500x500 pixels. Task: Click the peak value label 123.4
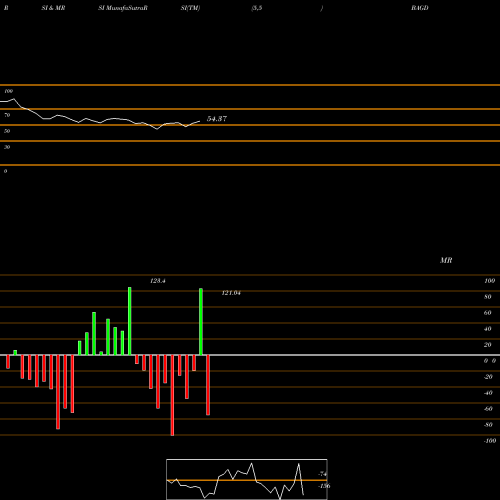[158, 281]
